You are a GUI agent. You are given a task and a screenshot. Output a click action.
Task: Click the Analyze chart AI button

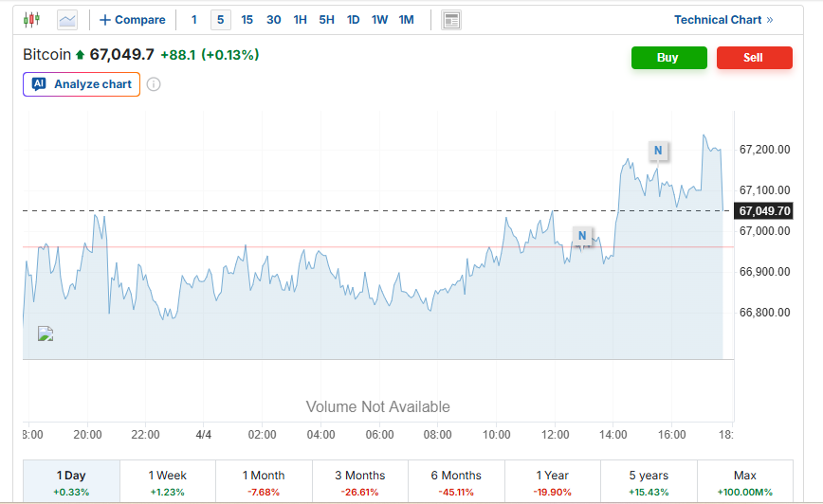[82, 84]
